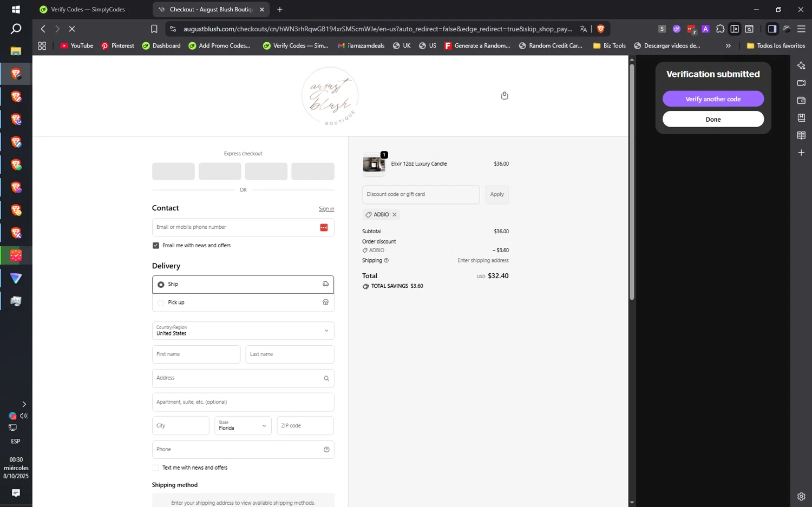Click the ZIP code field
The height and width of the screenshot is (507, 812).
click(x=305, y=426)
